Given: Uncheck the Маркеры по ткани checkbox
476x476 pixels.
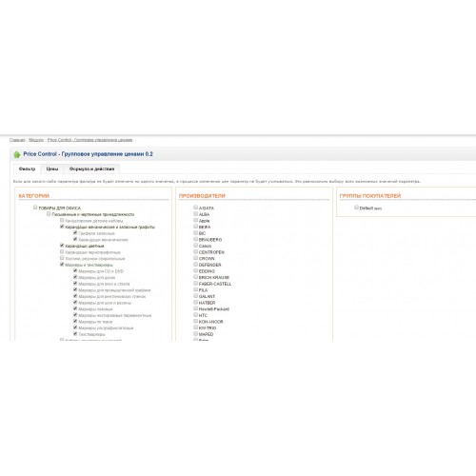Looking at the screenshot, I should (75, 321).
